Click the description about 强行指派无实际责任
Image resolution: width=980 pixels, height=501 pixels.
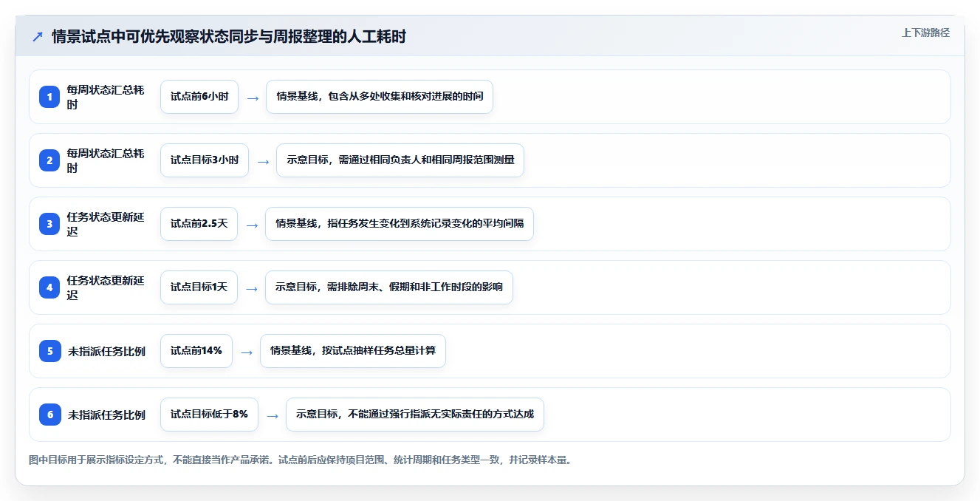point(415,415)
